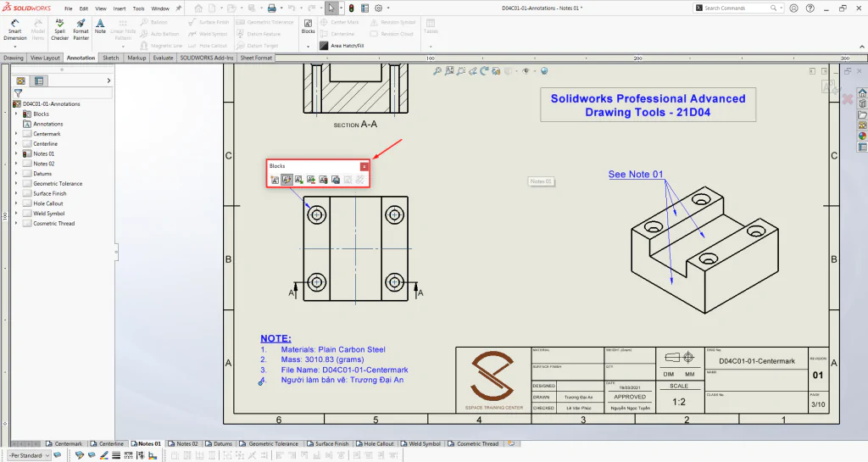
Task: Expand the Blocks tree node
Action: [16, 114]
